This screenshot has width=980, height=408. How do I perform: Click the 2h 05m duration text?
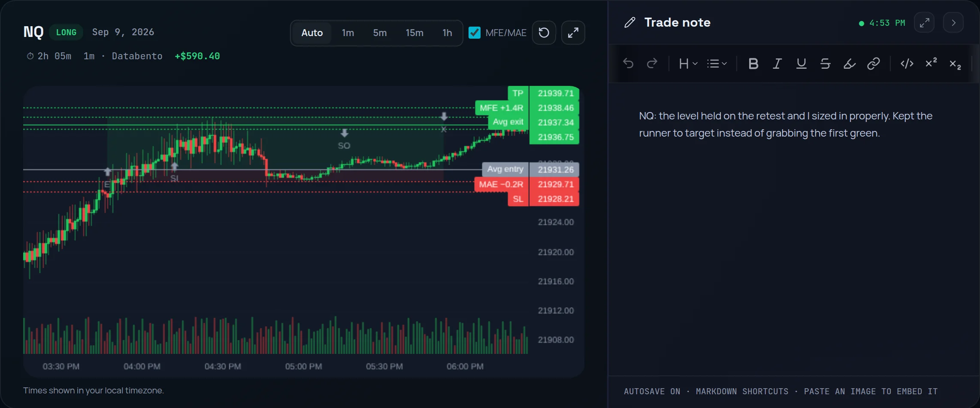[54, 56]
